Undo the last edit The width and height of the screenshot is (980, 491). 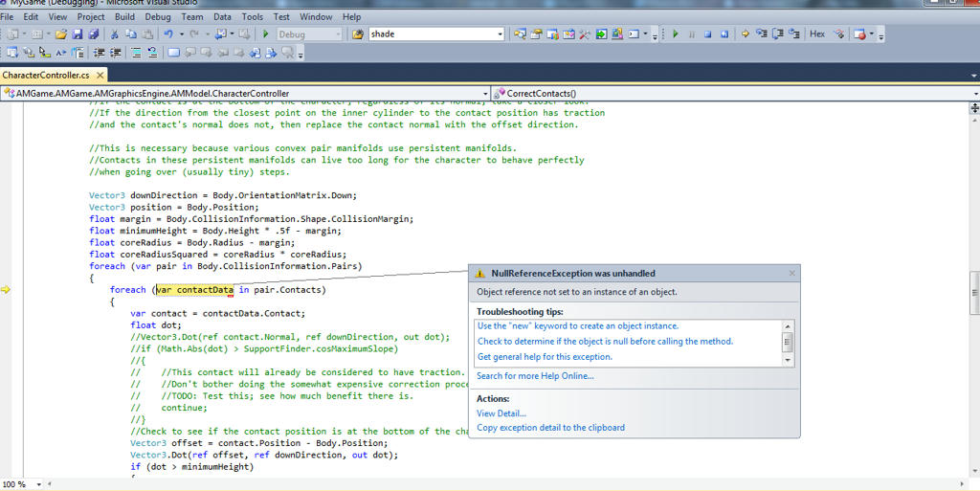[168, 34]
